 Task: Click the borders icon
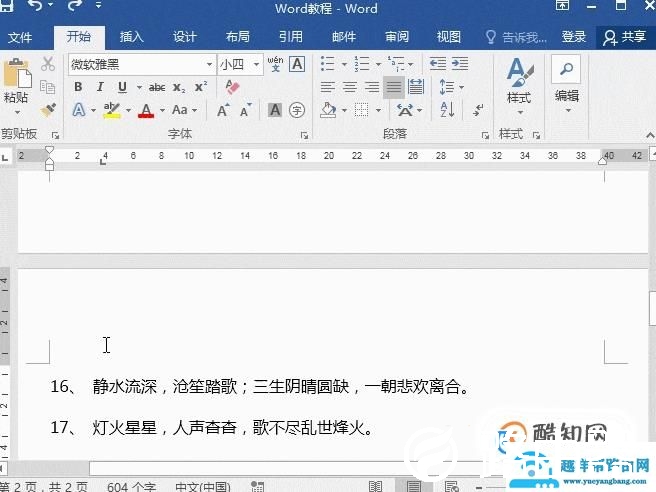click(361, 110)
